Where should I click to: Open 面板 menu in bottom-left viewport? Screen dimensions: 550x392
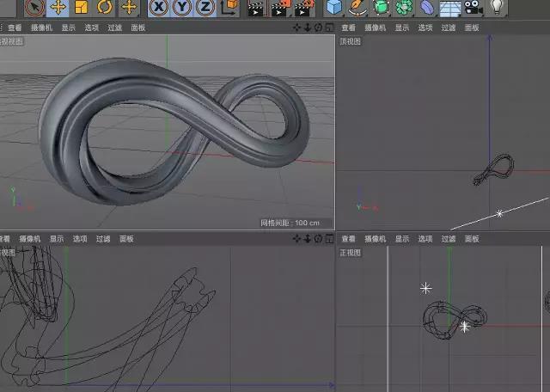pos(126,239)
